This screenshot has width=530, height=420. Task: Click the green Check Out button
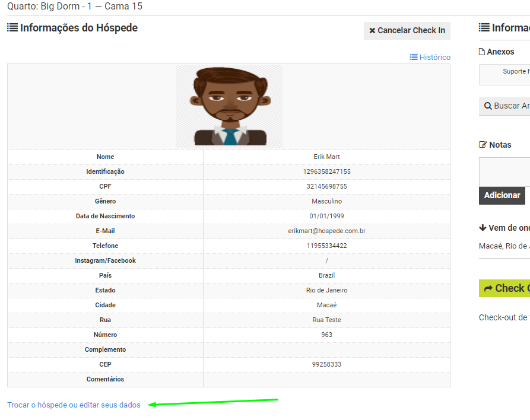tap(504, 288)
